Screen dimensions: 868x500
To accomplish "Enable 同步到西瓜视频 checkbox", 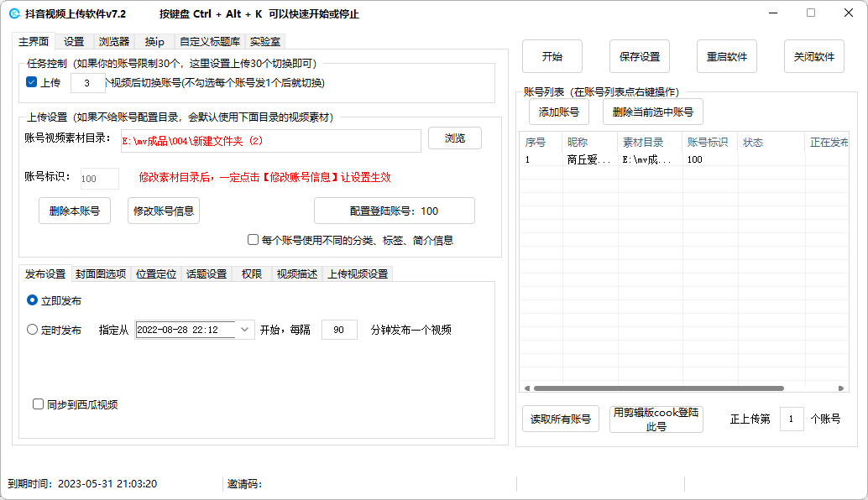I will click(x=39, y=404).
